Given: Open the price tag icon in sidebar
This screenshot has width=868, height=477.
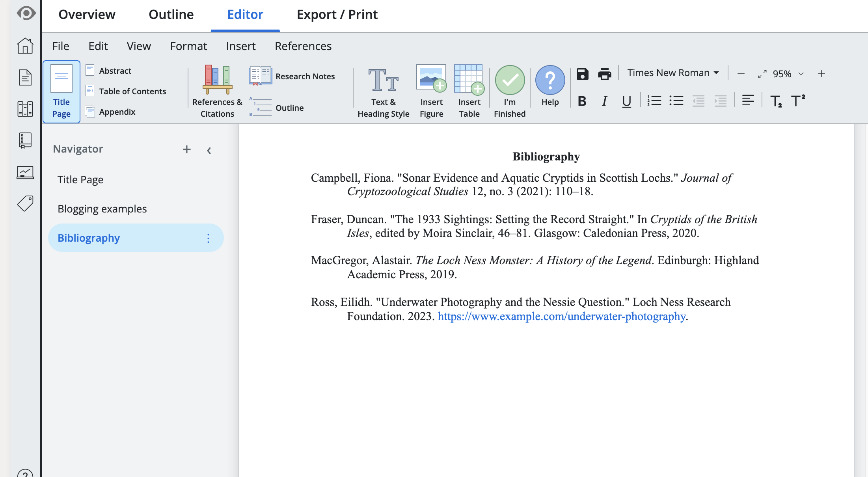Looking at the screenshot, I should tap(25, 203).
